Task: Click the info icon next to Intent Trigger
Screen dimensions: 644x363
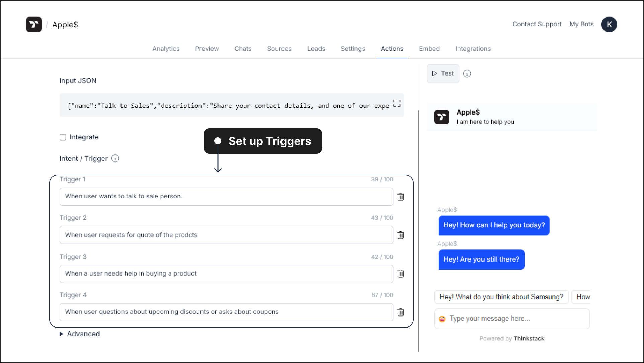Action: tap(115, 158)
